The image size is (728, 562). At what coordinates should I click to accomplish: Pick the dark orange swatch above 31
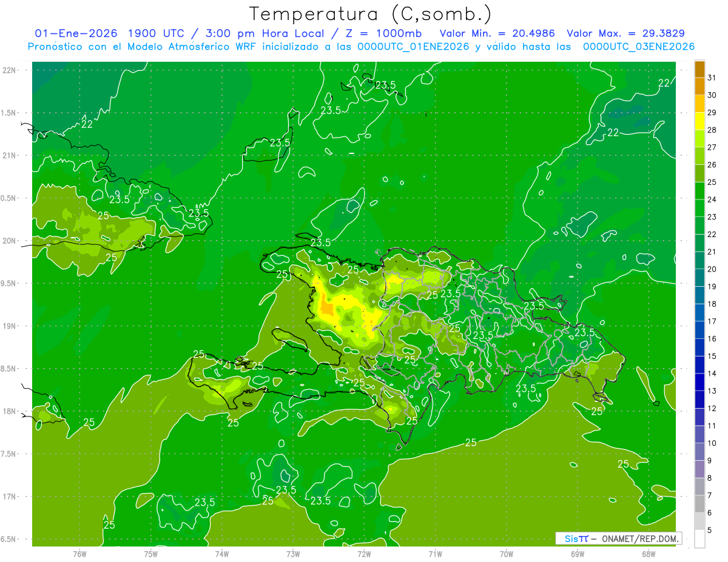pyautogui.click(x=699, y=69)
